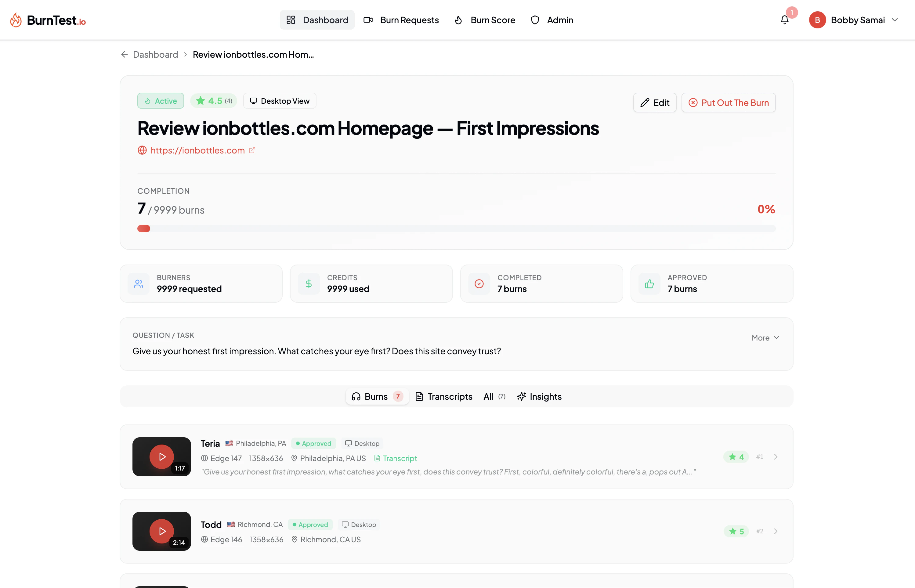Click Teria's Desktop device badge
The height and width of the screenshot is (588, 915).
pyautogui.click(x=362, y=443)
